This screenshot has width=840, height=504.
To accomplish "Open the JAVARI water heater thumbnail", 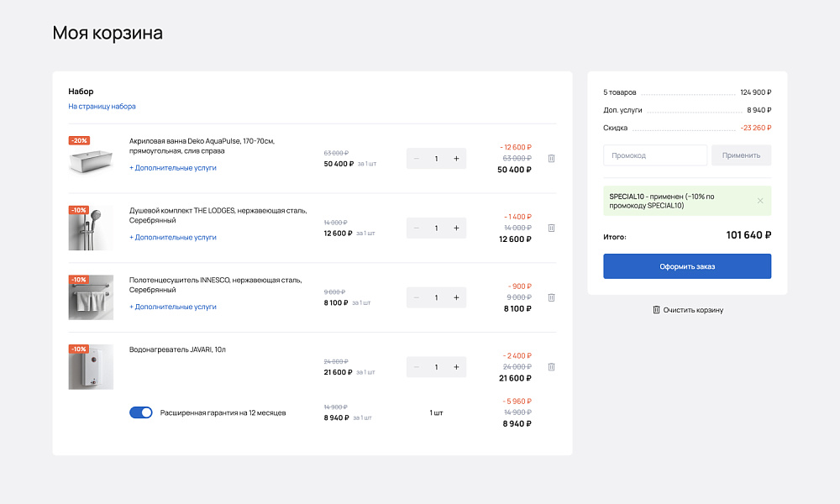I will 90,367.
